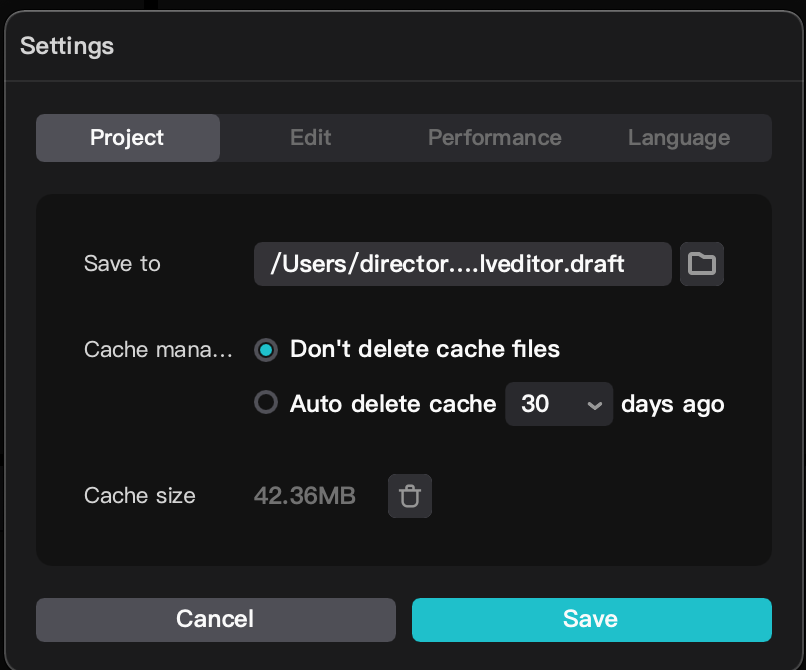806x670 pixels.
Task: Click the "Auto delete cache" label text
Action: [393, 404]
